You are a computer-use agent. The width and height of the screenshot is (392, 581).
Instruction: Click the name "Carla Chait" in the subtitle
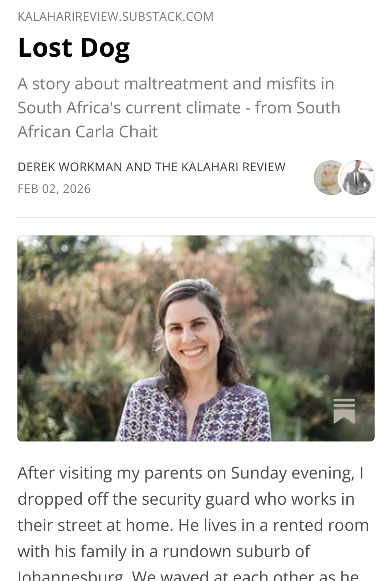pyautogui.click(x=117, y=132)
